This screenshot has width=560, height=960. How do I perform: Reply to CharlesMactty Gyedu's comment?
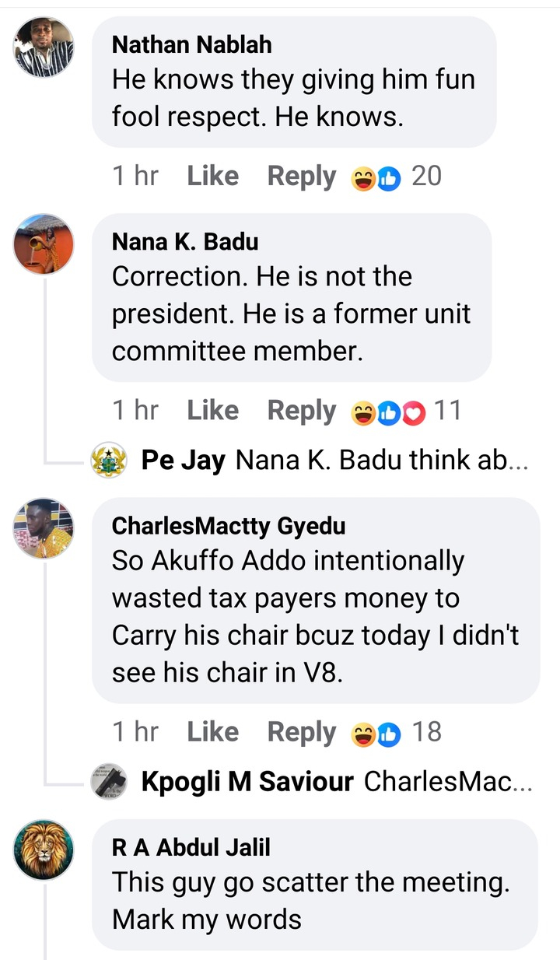302,732
